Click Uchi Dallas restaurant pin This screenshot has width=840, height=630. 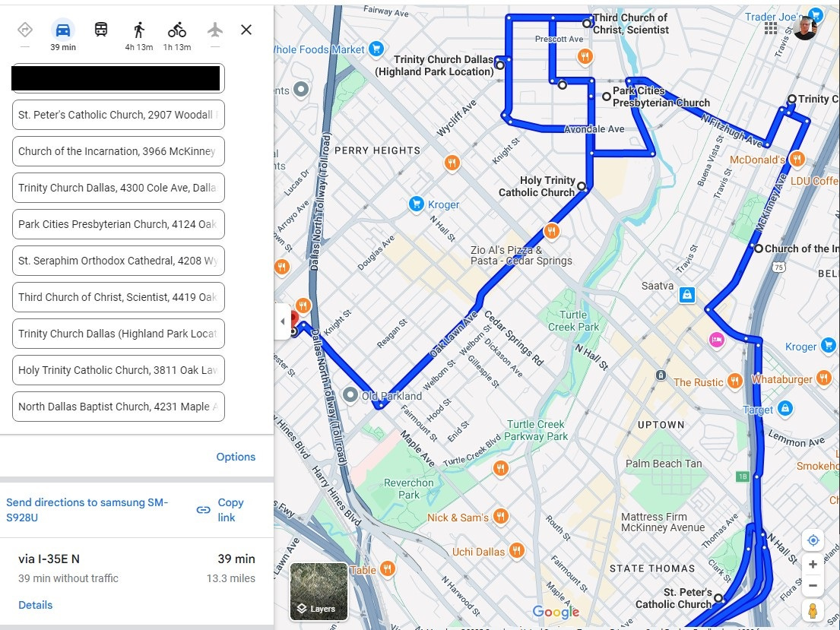click(516, 550)
